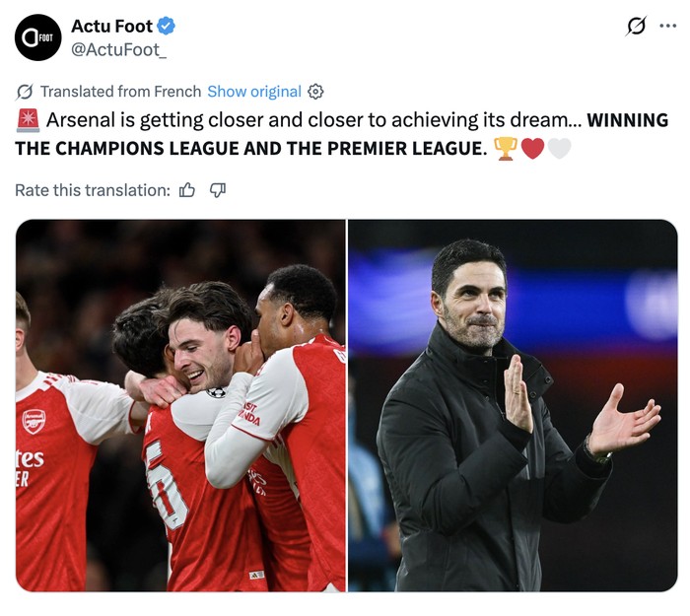Click the 'Rate this translation:' label
This screenshot has width=690, height=616.
point(93,190)
